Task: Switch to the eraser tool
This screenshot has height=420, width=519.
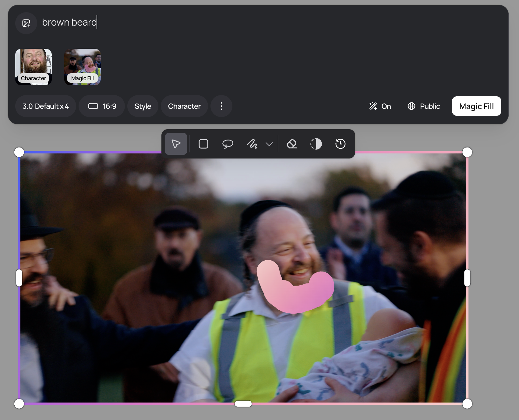Action: tap(291, 144)
